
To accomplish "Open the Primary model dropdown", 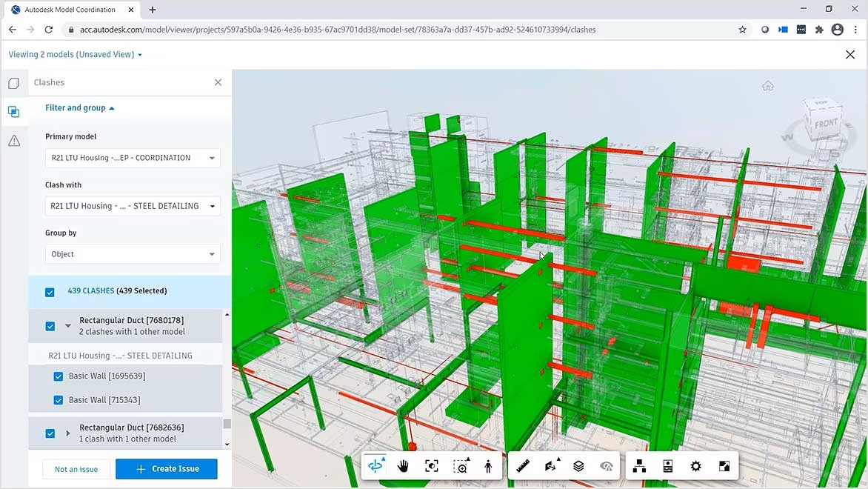I will click(132, 158).
